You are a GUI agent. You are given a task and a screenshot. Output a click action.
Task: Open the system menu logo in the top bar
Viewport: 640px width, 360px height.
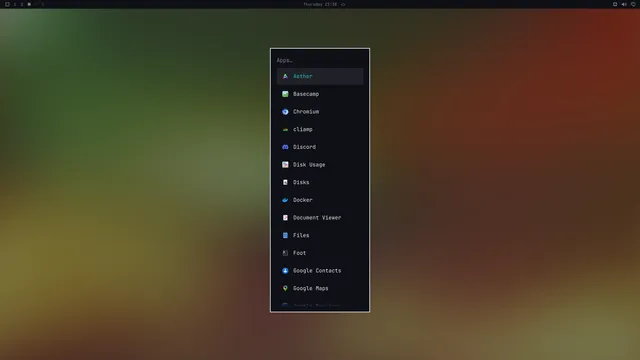pos(7,4)
